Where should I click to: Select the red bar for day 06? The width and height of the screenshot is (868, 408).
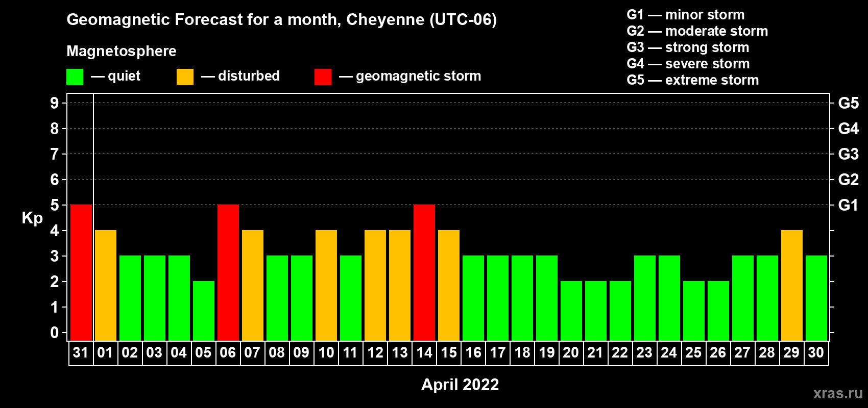[x=228, y=272]
